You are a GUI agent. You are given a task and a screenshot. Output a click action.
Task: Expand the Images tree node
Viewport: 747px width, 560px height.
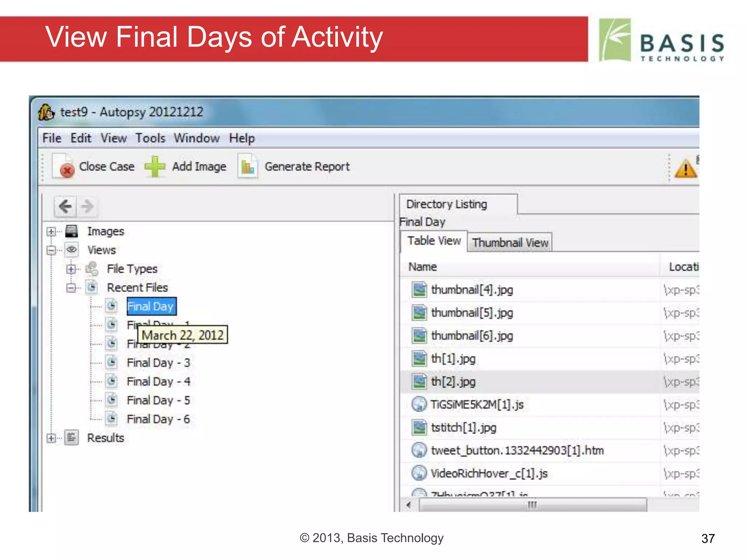tap(51, 232)
